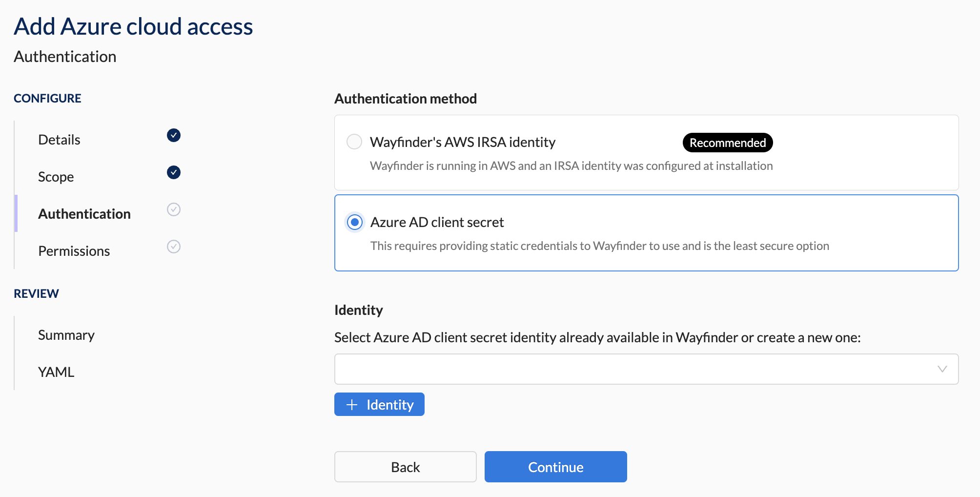
Task: Click the Azure AD client secret description text
Action: [x=599, y=246]
